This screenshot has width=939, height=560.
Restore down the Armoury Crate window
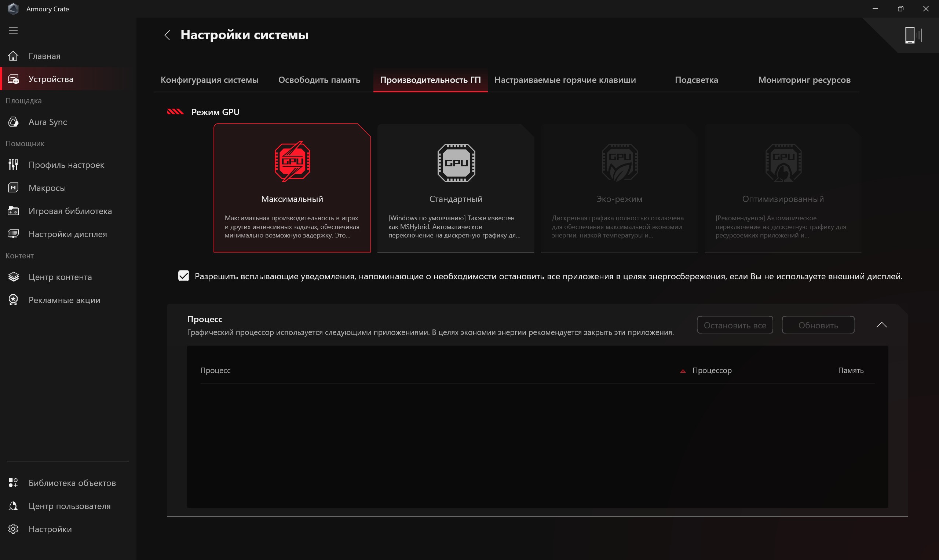tap(900, 9)
